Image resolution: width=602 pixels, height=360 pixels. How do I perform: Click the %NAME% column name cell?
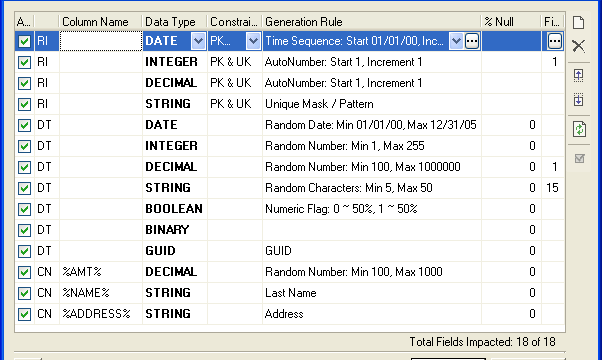click(x=101, y=293)
